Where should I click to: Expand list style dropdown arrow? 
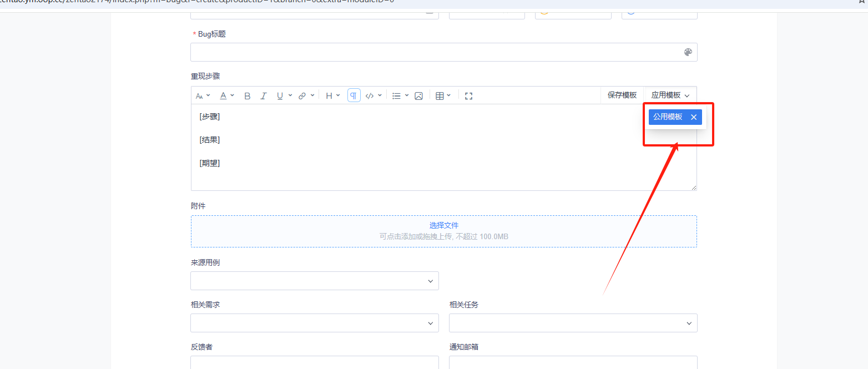(x=406, y=95)
